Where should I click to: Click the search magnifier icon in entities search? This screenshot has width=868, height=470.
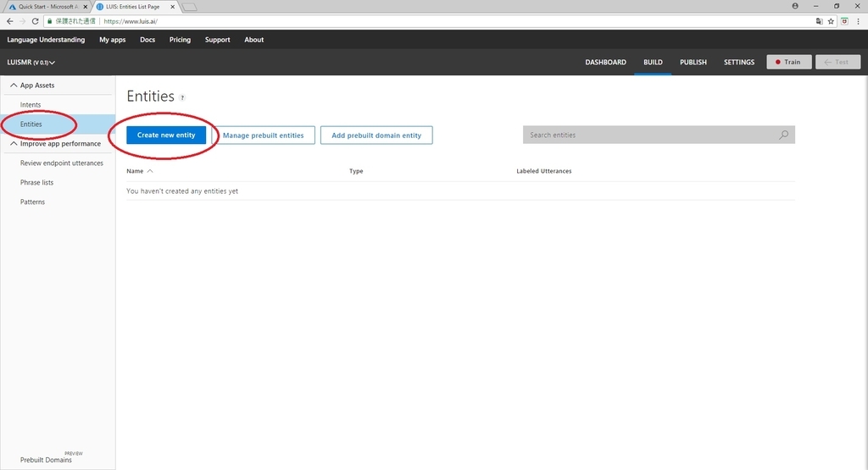point(784,135)
